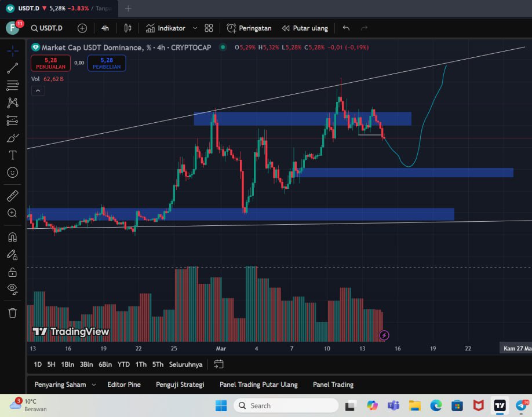Set chart range to 3Bln
The width and height of the screenshot is (532, 417).
point(86,364)
